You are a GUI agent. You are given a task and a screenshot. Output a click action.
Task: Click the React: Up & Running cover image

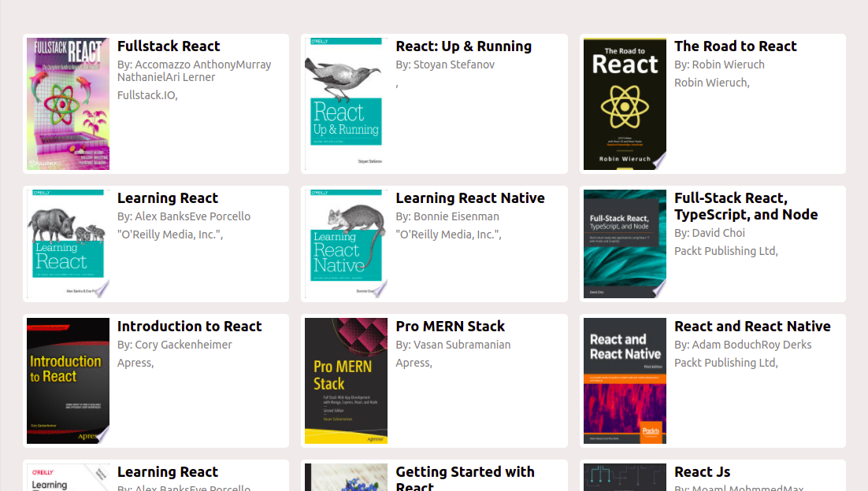tap(346, 103)
